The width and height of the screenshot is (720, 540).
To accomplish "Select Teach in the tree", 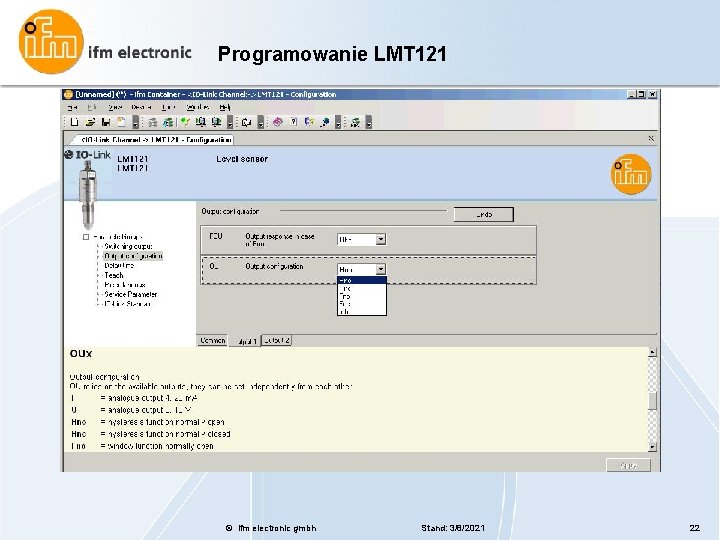I will [x=114, y=276].
